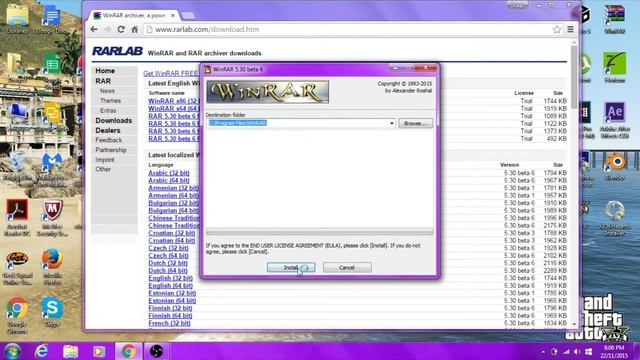The image size is (640, 360).
Task: Open Recycle Bin on desktop
Action: coord(17,166)
